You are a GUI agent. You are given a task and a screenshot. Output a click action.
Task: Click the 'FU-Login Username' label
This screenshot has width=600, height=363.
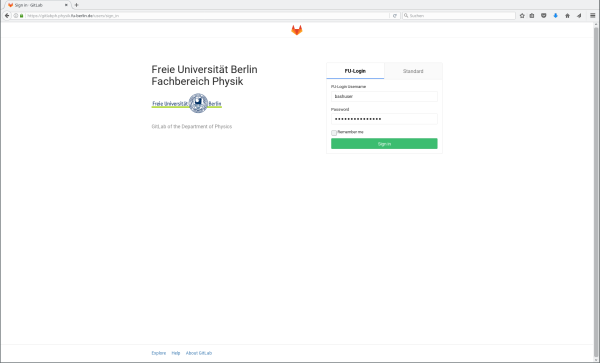[x=348, y=87]
